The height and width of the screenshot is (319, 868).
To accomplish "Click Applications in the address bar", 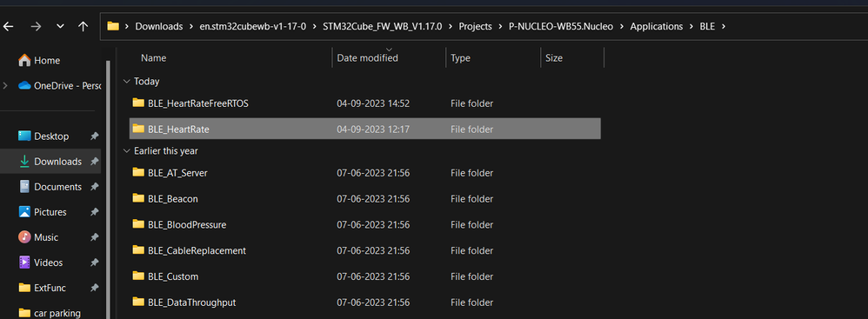I will coord(656,27).
